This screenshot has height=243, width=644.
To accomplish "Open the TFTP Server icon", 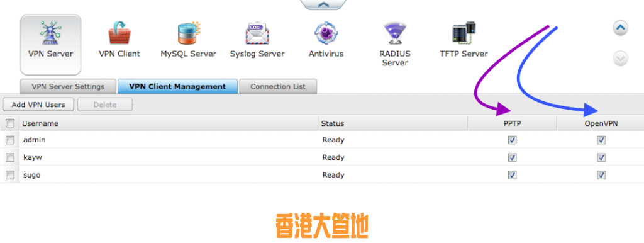I will pyautogui.click(x=464, y=40).
